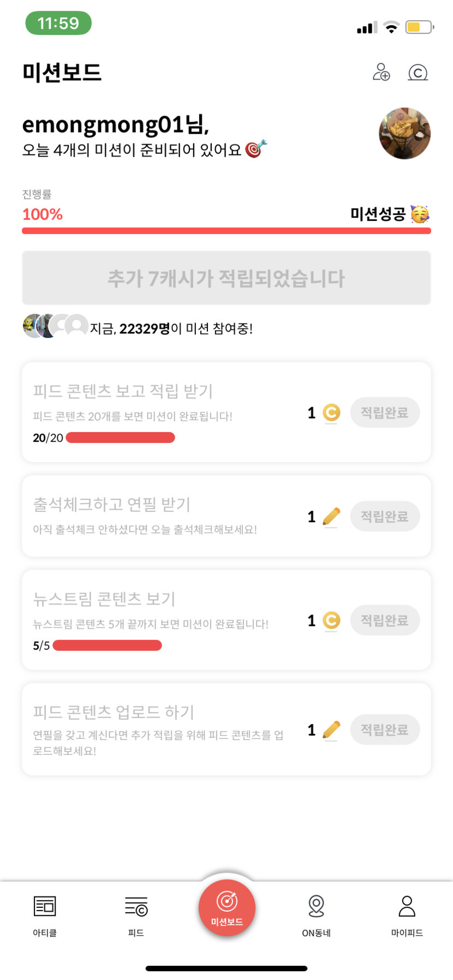The height and width of the screenshot is (980, 453).
Task: Tap the emongmong01 profile picture
Action: pyautogui.click(x=404, y=134)
